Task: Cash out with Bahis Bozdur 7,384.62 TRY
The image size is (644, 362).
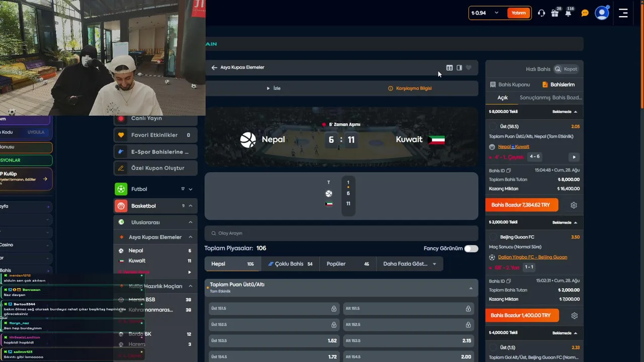Action: point(522,205)
